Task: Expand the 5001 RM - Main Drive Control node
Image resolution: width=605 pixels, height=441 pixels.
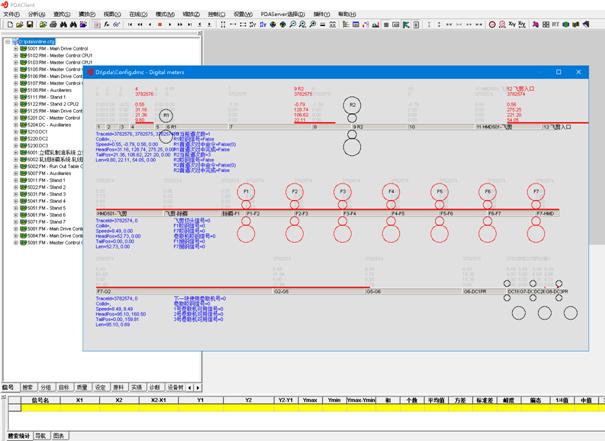Action: [16, 48]
